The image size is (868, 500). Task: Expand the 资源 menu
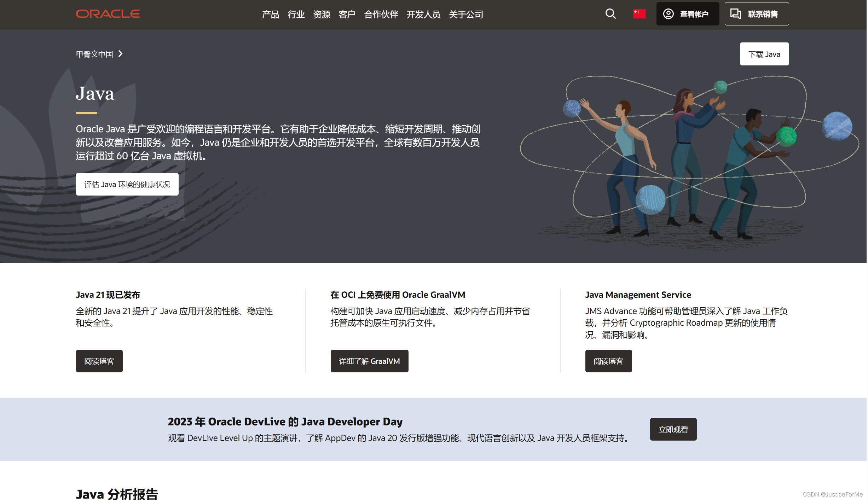click(322, 14)
